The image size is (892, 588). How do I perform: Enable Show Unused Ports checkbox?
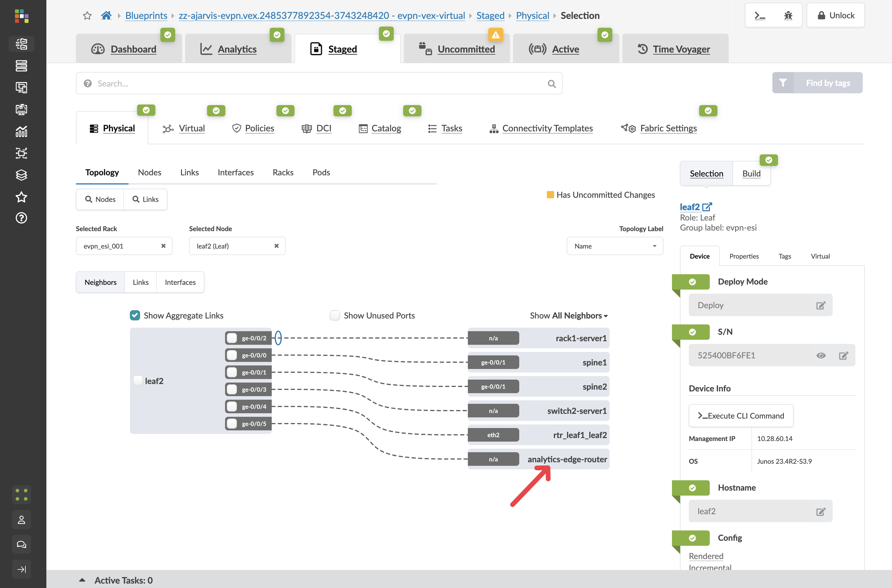pos(335,315)
